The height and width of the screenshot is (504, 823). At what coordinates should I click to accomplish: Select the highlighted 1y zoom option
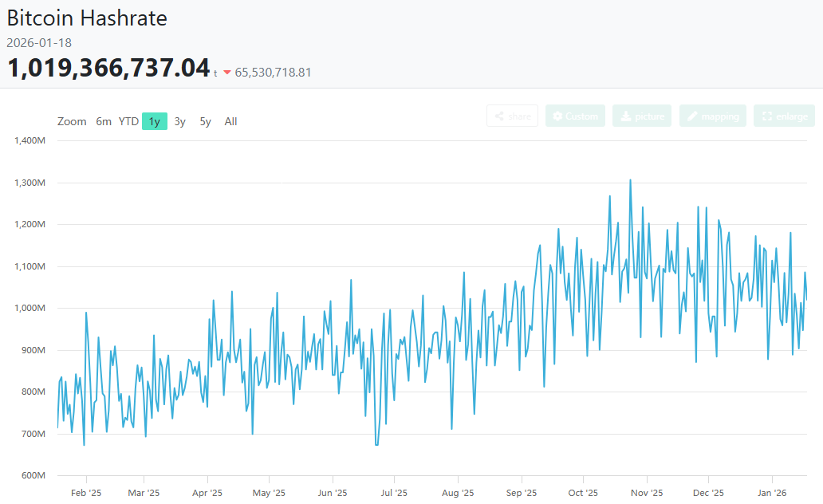click(x=155, y=122)
